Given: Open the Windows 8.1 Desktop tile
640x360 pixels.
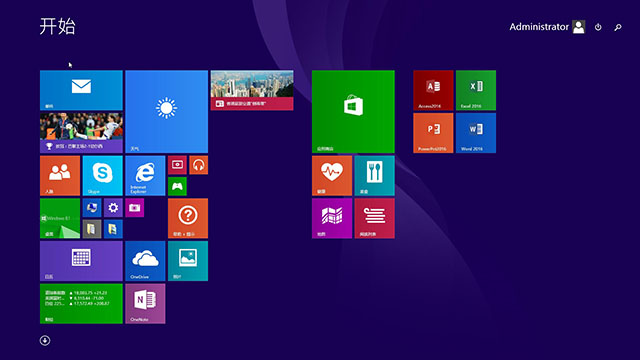Looking at the screenshot, I should 60,218.
